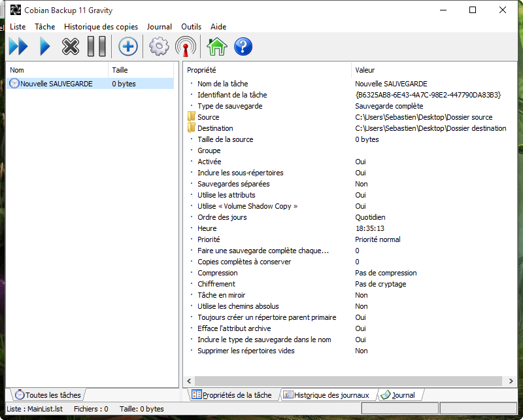
Task: Click the Nom column header
Action: pyautogui.click(x=57, y=70)
